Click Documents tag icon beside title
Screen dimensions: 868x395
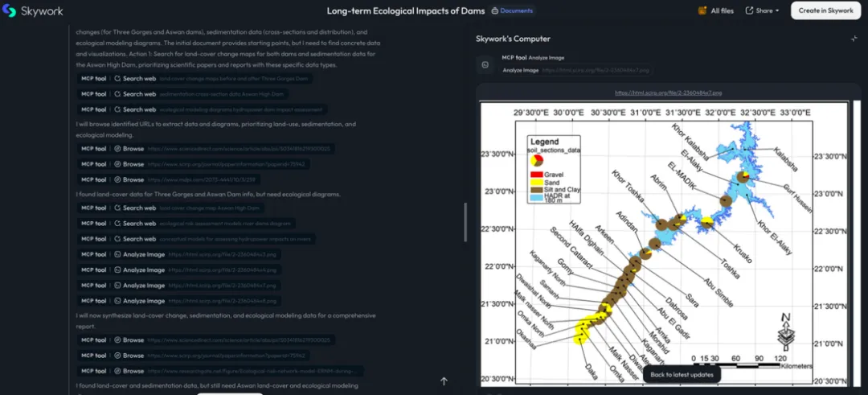coord(495,10)
